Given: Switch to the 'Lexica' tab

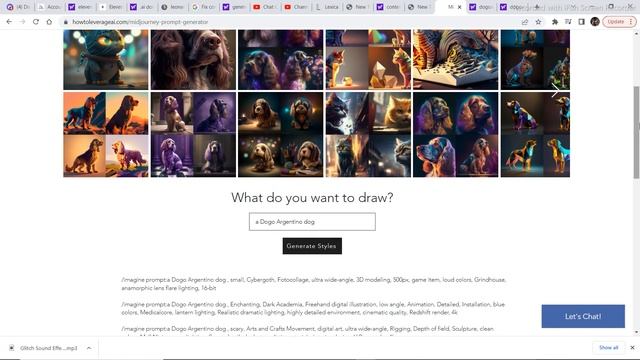Looking at the screenshot, I should pos(327,7).
